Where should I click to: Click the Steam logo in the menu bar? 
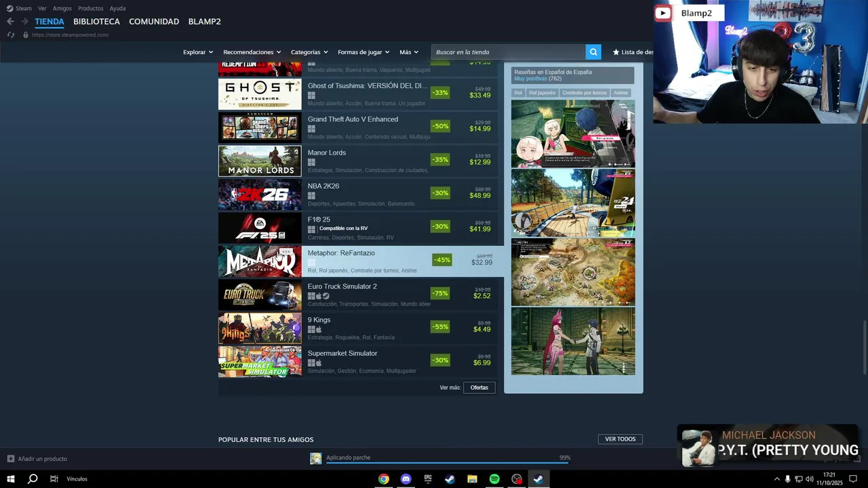9,8
